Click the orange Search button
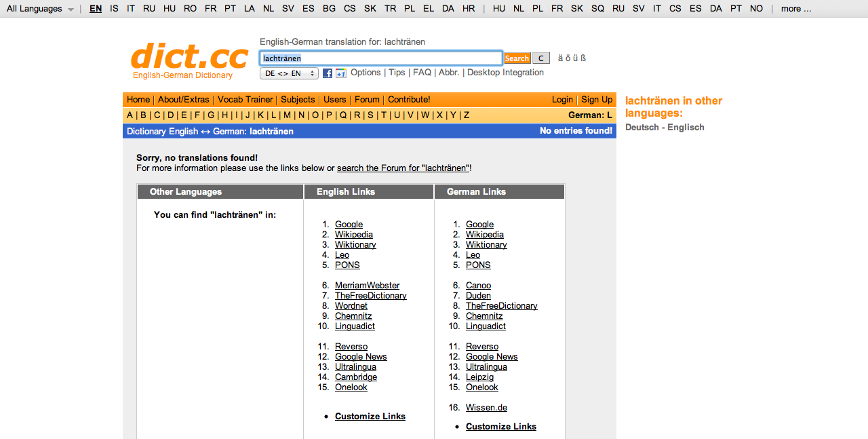Screen dimensions: 868x439 (517, 58)
